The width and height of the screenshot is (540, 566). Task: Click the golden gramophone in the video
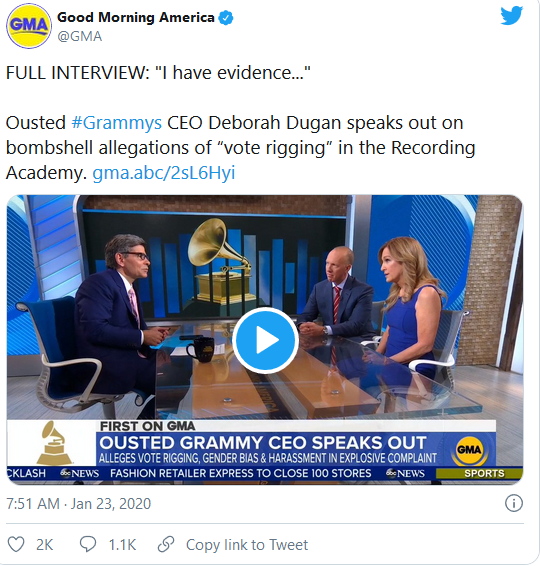(x=221, y=265)
